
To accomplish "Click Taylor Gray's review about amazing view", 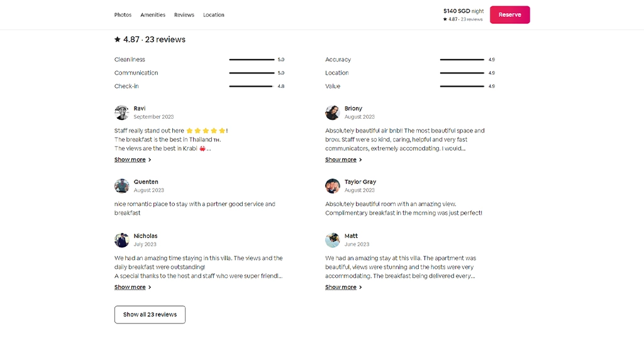I will (404, 209).
